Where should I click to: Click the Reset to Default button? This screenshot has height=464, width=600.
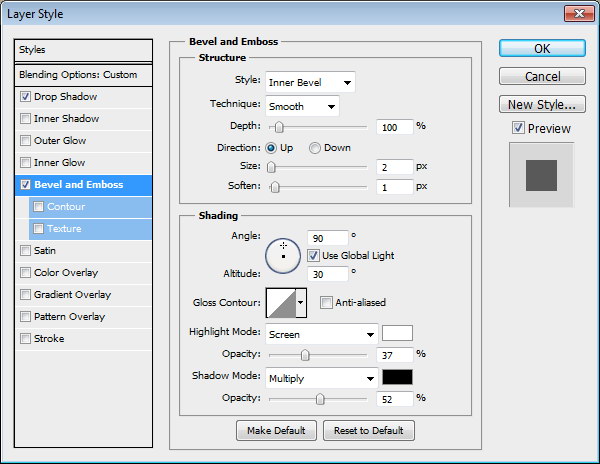tap(369, 431)
